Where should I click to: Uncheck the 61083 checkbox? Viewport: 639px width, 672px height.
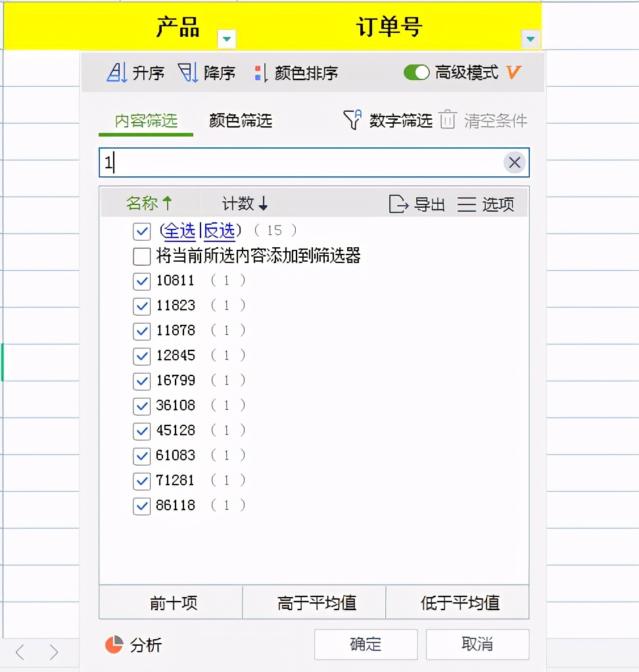[141, 456]
